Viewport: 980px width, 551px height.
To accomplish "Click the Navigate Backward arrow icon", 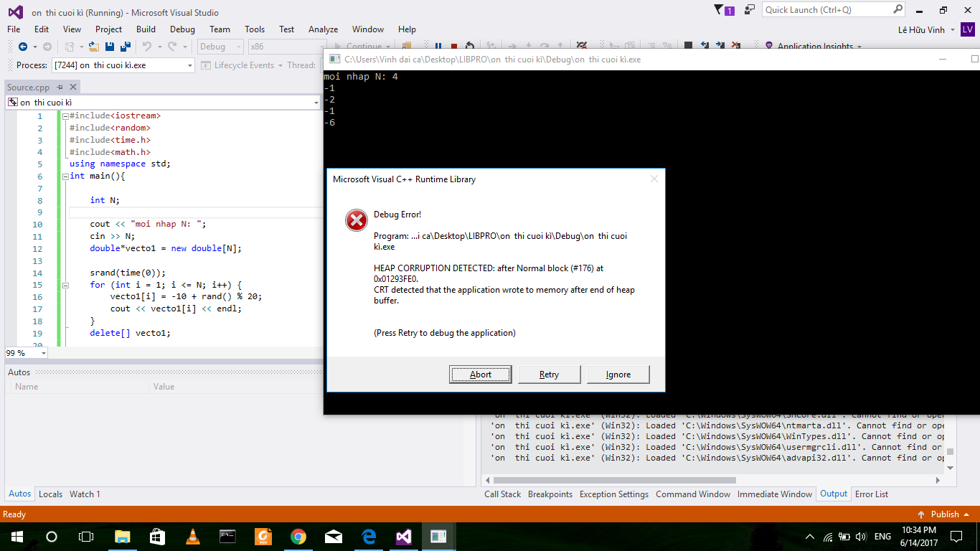I will tap(23, 47).
